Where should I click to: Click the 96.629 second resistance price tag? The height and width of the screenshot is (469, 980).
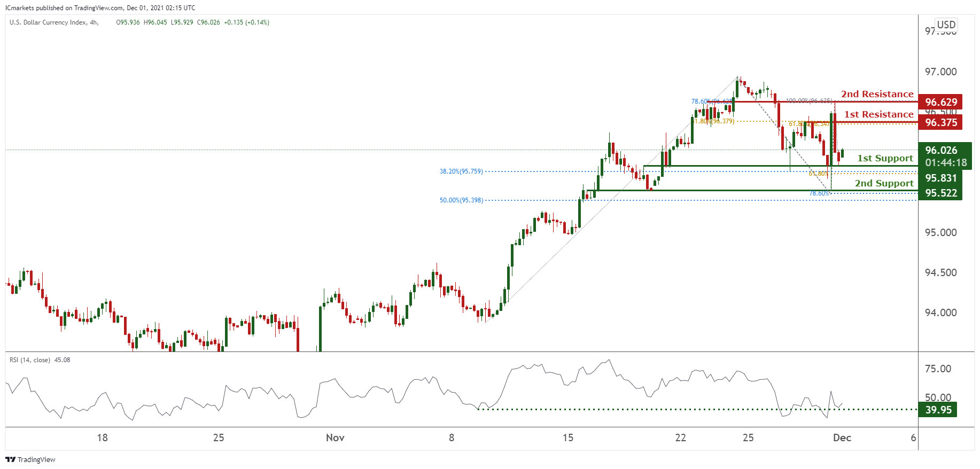pos(940,102)
